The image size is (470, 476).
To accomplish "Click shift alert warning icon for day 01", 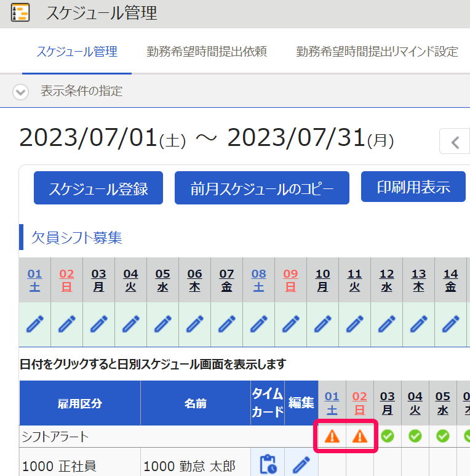I will pos(332,437).
